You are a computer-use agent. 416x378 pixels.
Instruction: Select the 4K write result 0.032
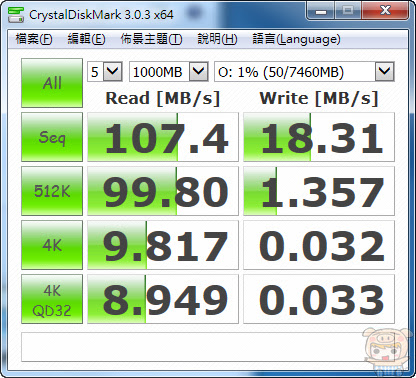[x=319, y=245]
